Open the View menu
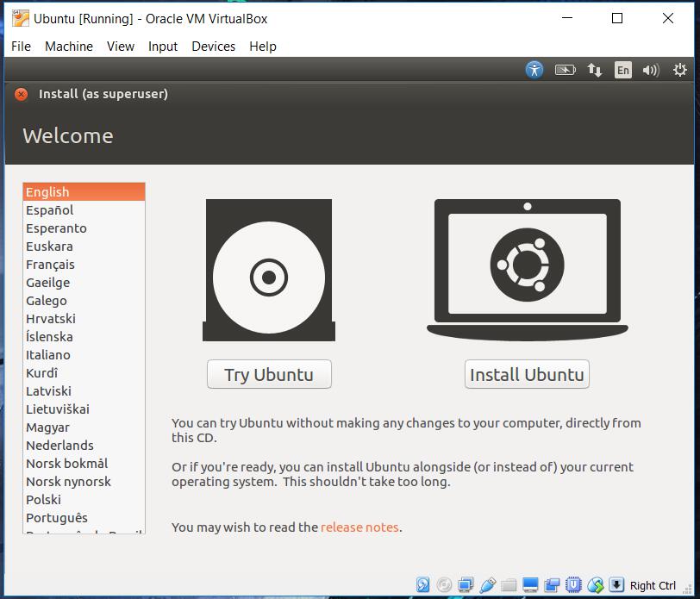This screenshot has width=700, height=599. pyautogui.click(x=121, y=47)
